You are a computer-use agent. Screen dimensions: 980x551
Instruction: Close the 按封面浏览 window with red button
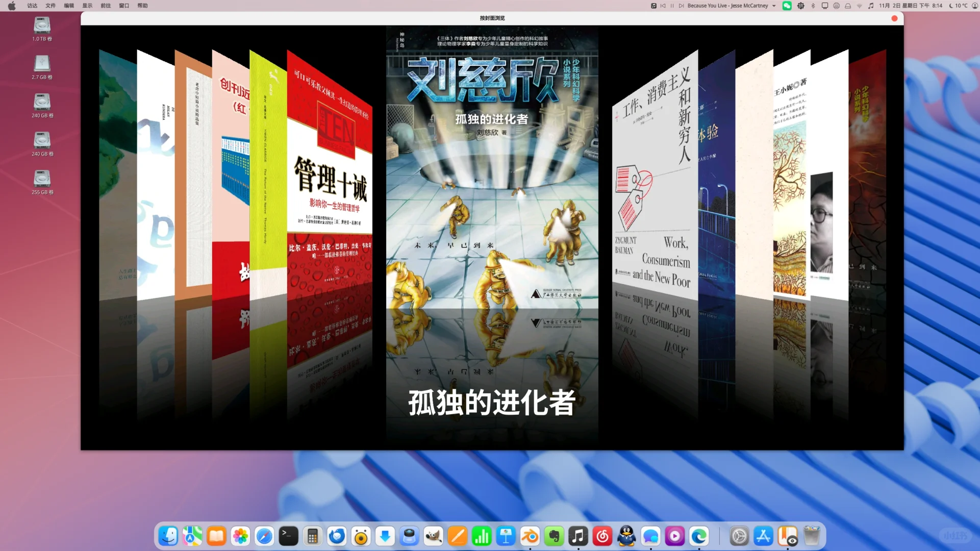894,18
